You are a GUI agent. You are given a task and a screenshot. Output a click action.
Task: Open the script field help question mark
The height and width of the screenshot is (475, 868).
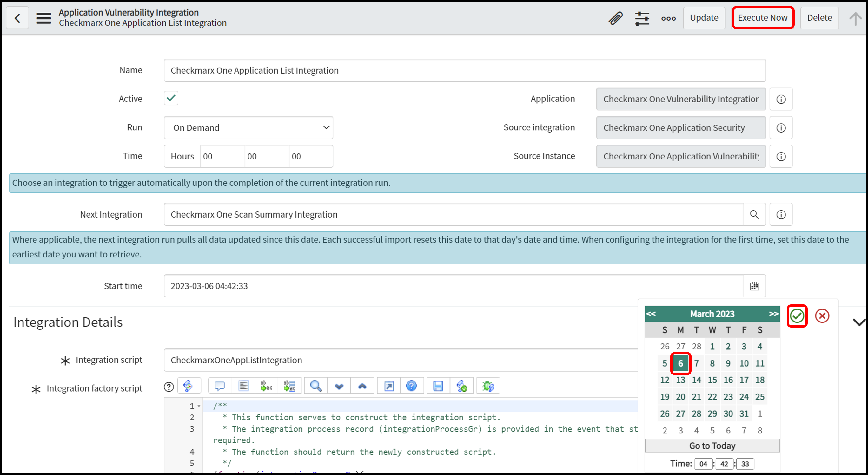point(169,387)
